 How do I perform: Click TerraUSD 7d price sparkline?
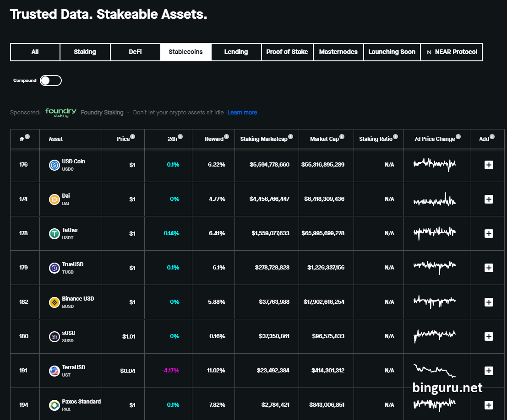pyautogui.click(x=435, y=371)
